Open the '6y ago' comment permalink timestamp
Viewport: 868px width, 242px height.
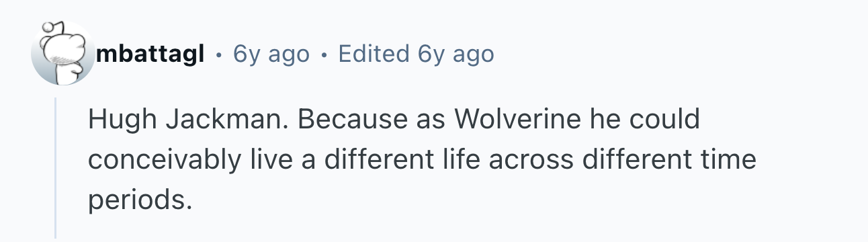click(x=271, y=54)
